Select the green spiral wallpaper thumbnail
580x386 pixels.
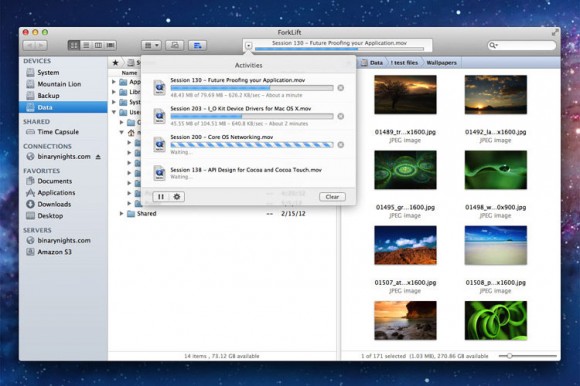(496, 321)
